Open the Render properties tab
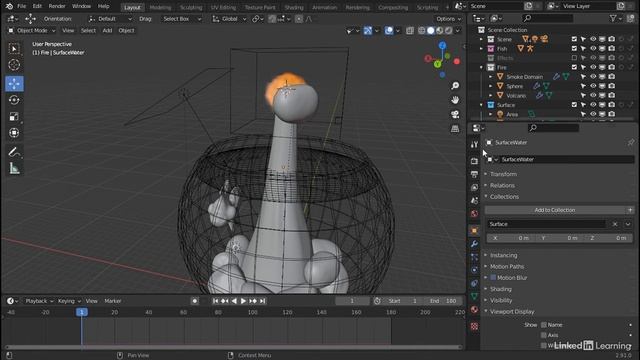The height and width of the screenshot is (360, 640). (x=474, y=161)
